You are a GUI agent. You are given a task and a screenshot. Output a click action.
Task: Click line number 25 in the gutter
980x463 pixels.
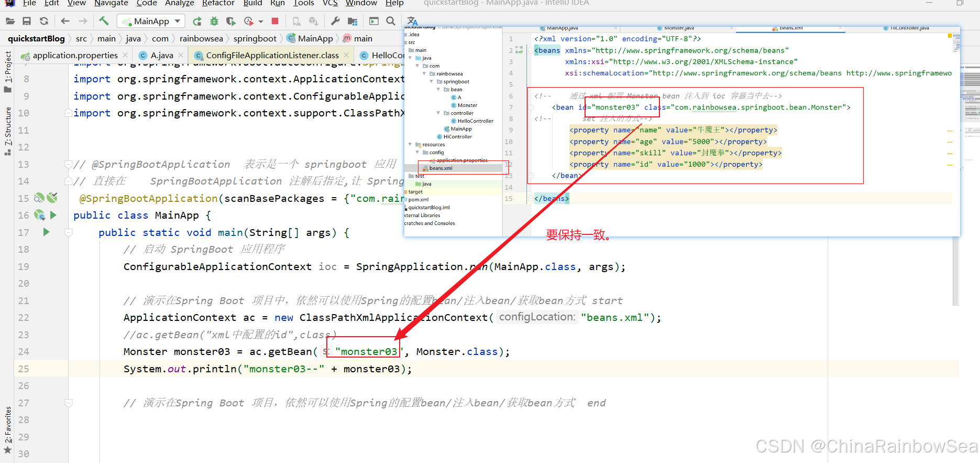pyautogui.click(x=24, y=369)
